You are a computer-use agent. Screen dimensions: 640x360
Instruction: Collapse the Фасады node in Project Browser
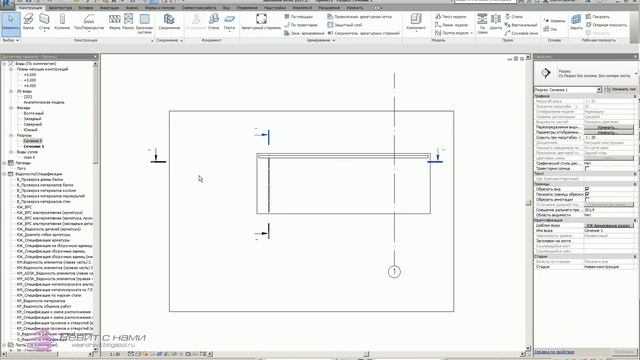coord(11,108)
